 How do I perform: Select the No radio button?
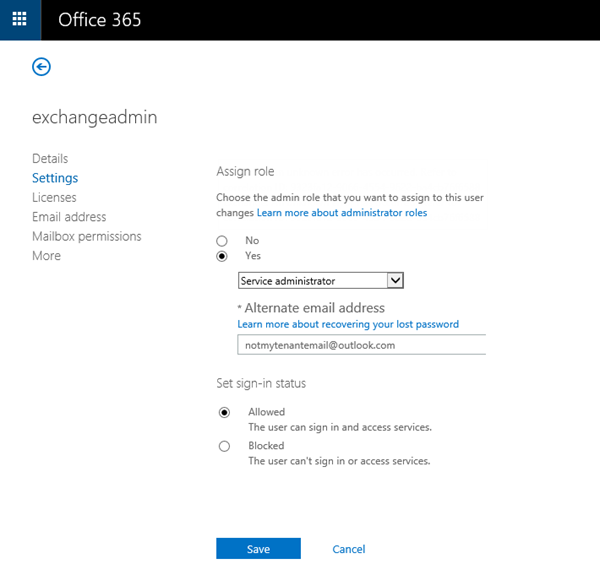click(223, 241)
